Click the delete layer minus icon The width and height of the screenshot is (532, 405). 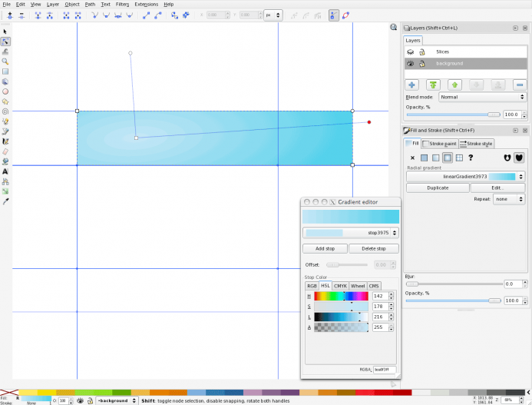[x=520, y=85]
